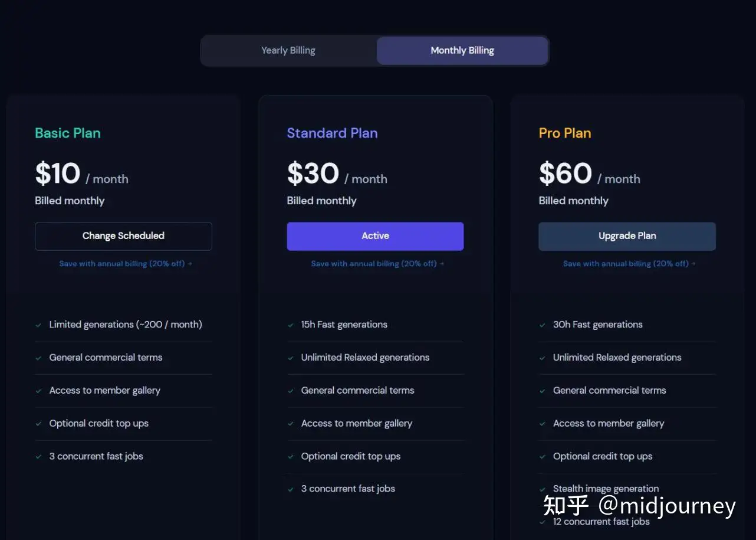This screenshot has height=540, width=756.
Task: Open Basic Plan annual billing savings link
Action: 126,264
